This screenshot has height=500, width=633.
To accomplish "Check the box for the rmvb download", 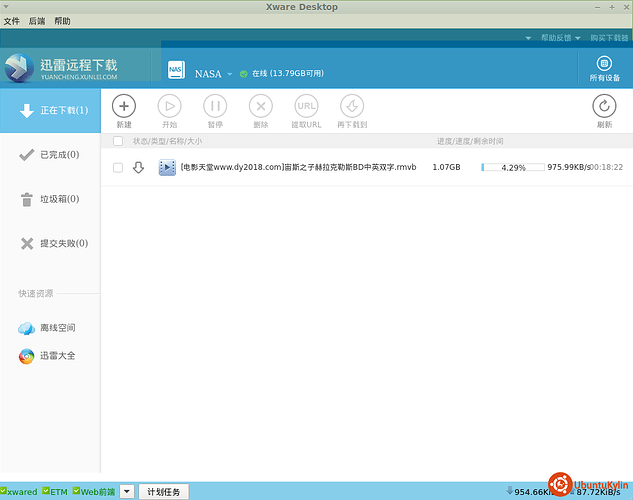I will (x=118, y=168).
